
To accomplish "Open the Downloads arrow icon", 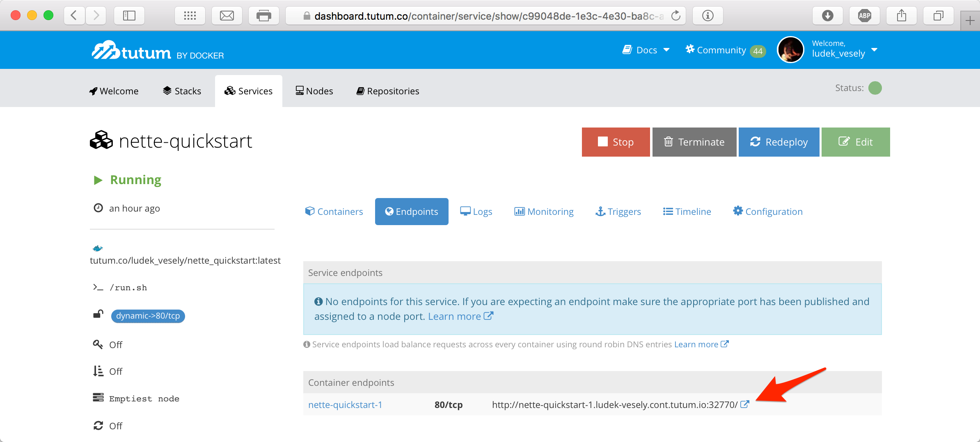I will [x=828, y=16].
